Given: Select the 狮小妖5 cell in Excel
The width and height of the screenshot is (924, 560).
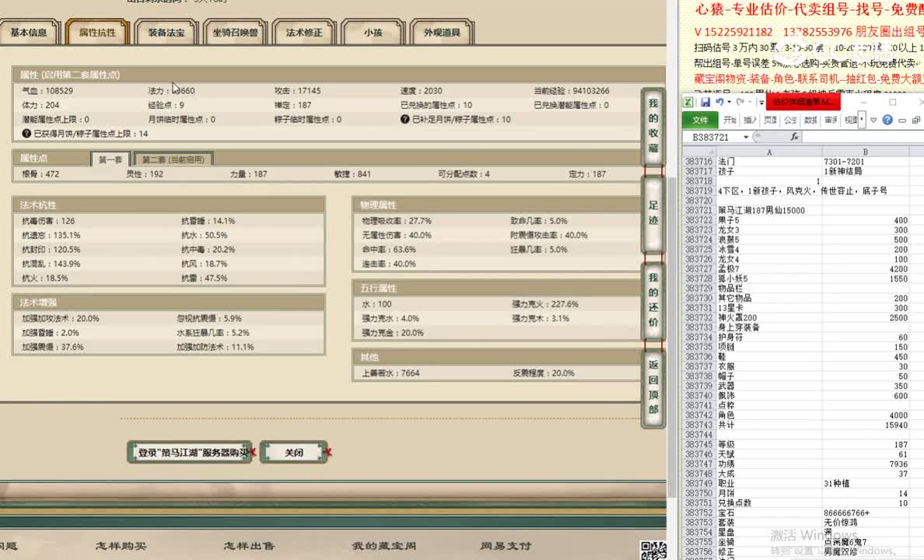Looking at the screenshot, I should click(769, 278).
